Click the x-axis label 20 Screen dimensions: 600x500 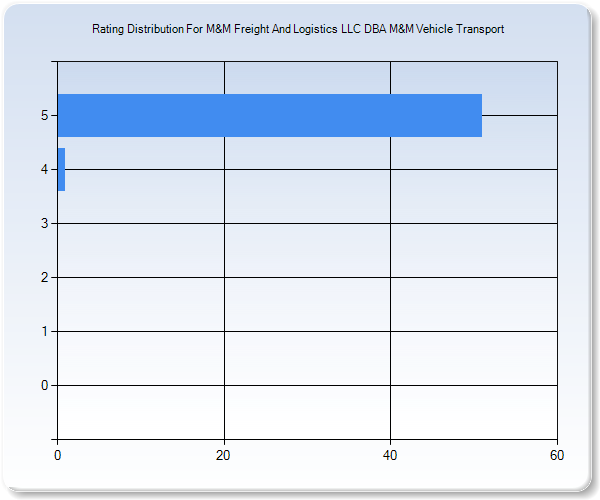pos(223,455)
